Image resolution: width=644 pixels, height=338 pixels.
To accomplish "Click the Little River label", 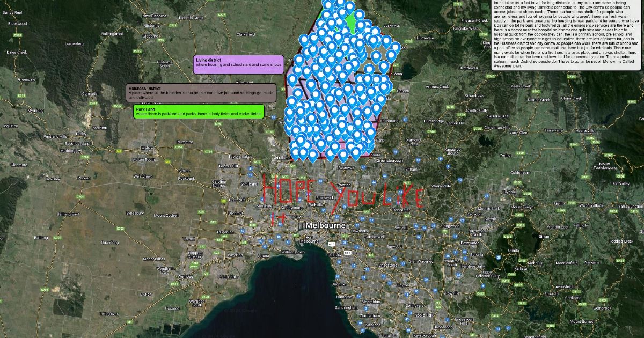I will pos(108,313).
